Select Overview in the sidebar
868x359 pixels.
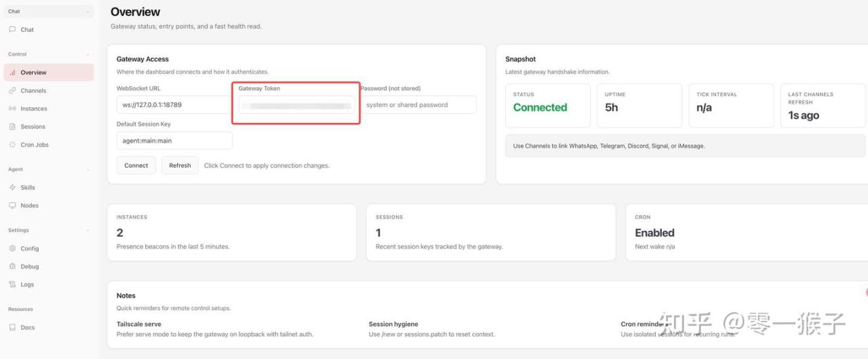(x=33, y=73)
